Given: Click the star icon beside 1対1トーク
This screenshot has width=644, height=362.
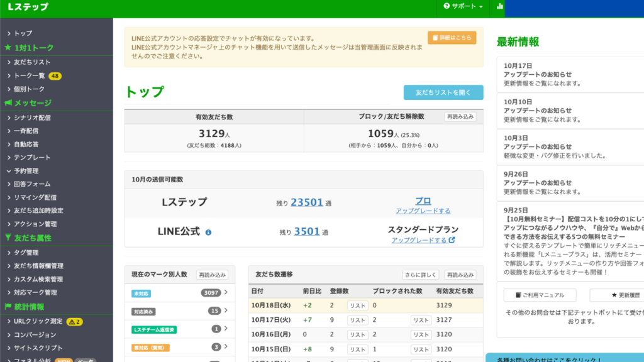Looking at the screenshot, I should (8, 48).
